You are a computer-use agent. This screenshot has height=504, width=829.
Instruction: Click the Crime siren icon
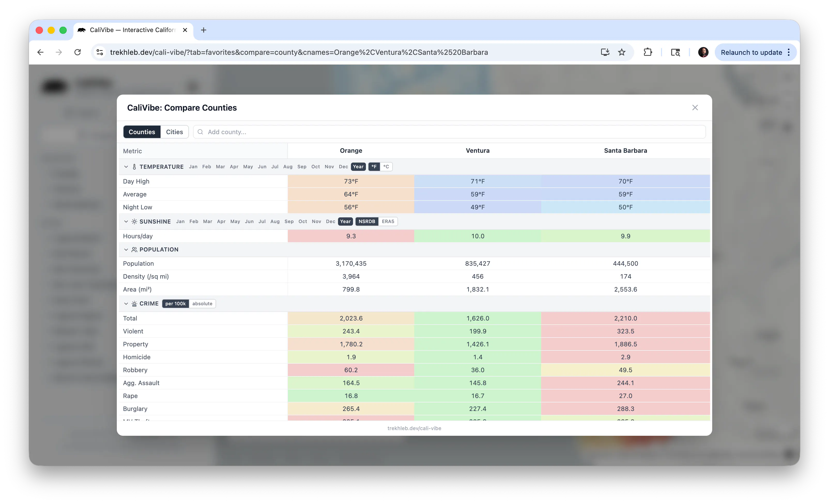[134, 304]
